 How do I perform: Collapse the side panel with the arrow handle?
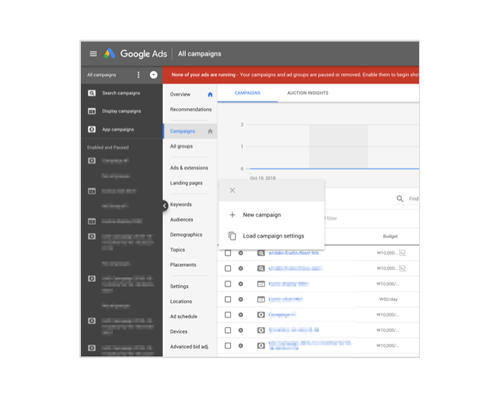165,206
